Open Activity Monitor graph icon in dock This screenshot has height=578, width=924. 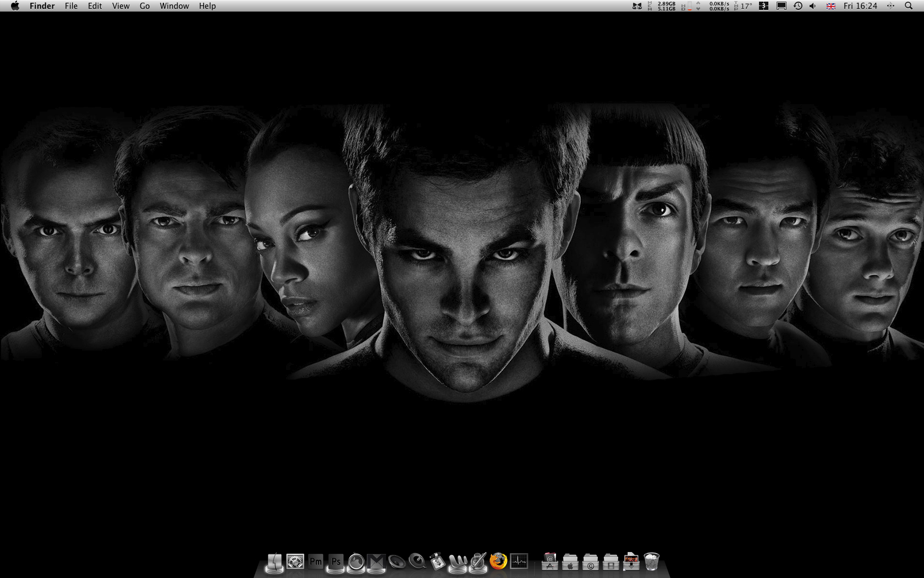(519, 561)
